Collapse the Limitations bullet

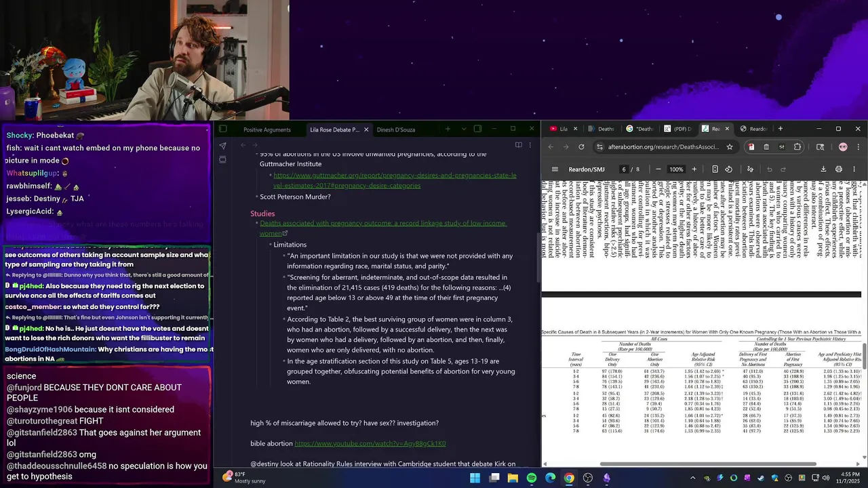(x=269, y=245)
